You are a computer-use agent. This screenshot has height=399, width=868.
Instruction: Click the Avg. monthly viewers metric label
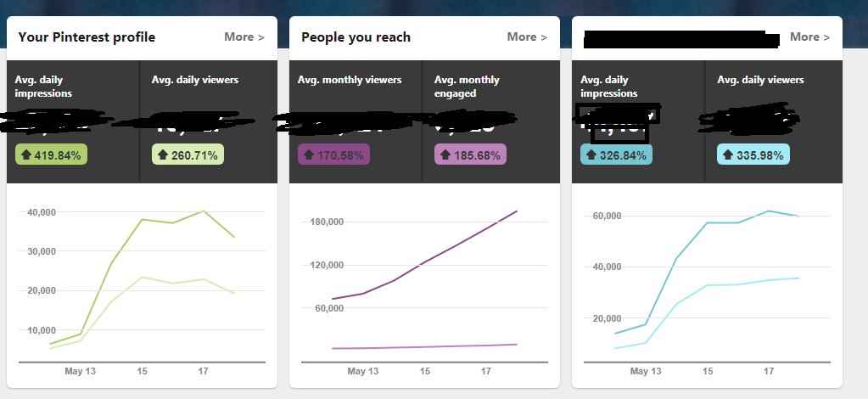click(350, 80)
